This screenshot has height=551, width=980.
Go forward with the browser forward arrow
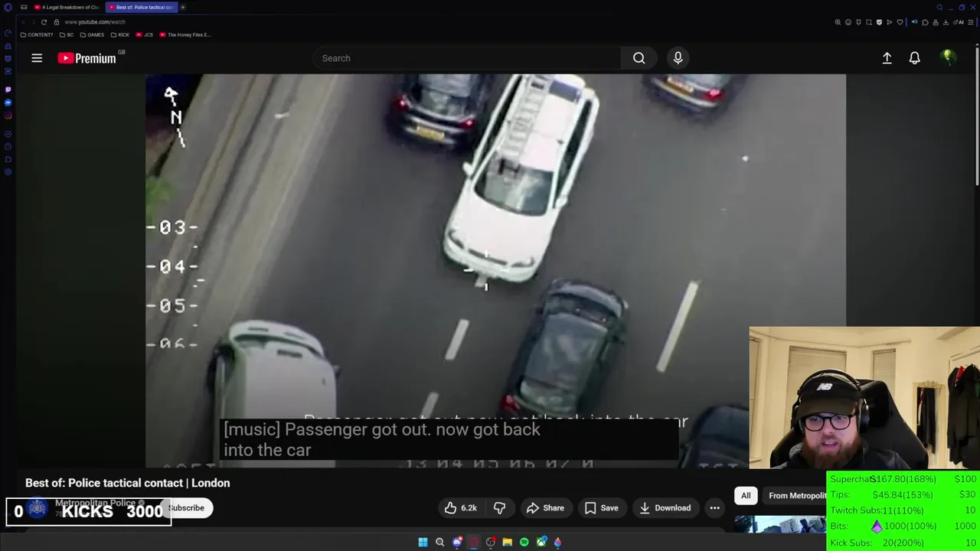click(x=32, y=22)
